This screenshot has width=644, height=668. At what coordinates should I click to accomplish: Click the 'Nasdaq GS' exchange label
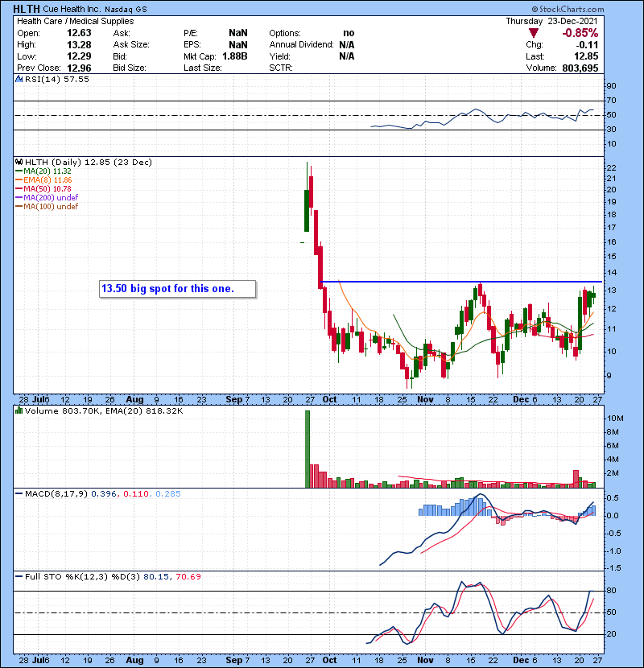tap(126, 10)
